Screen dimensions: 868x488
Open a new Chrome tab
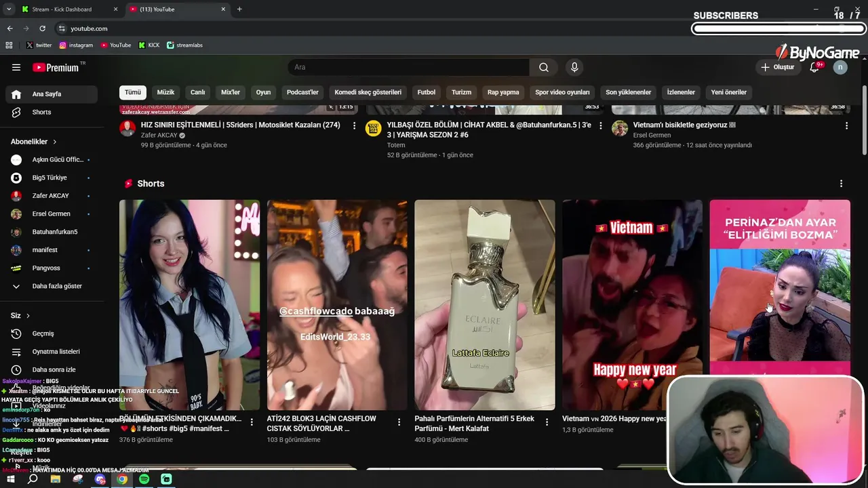click(x=239, y=9)
